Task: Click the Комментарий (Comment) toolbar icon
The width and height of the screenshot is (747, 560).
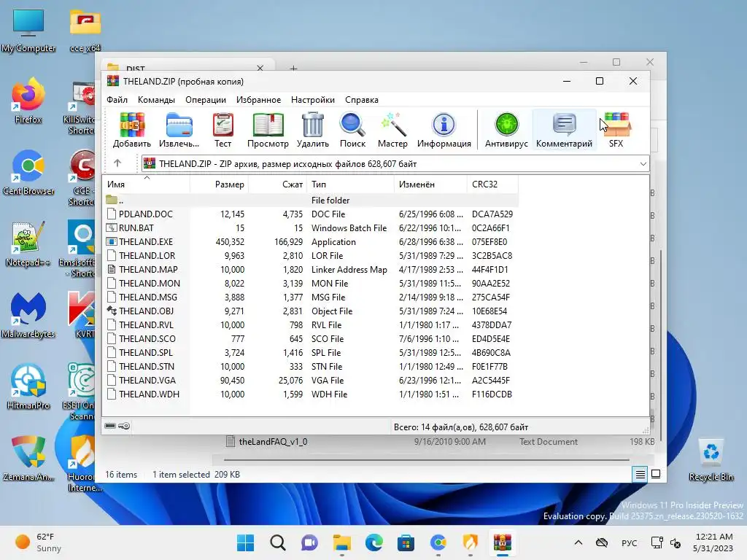Action: pyautogui.click(x=564, y=130)
